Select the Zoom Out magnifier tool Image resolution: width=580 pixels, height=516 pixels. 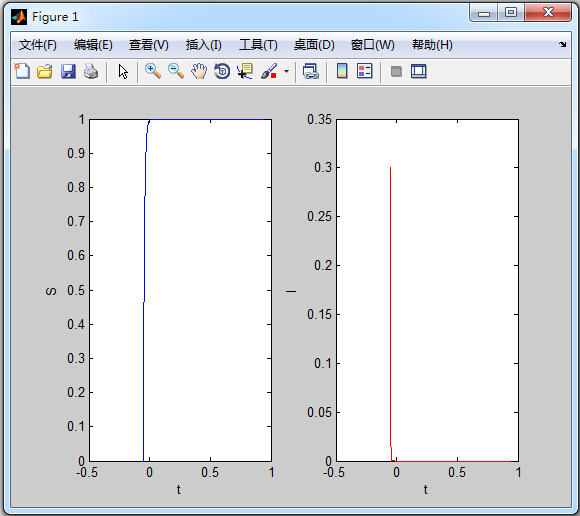point(176,71)
